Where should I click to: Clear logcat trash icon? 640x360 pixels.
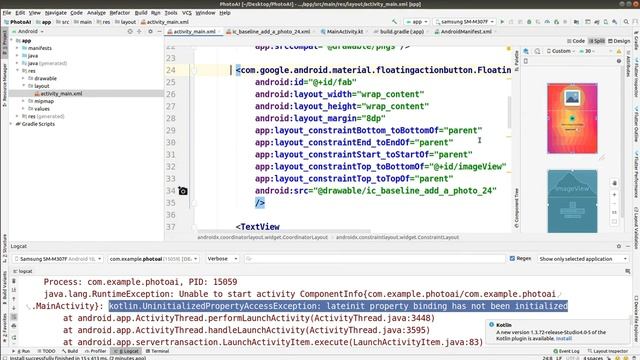tap(14, 281)
